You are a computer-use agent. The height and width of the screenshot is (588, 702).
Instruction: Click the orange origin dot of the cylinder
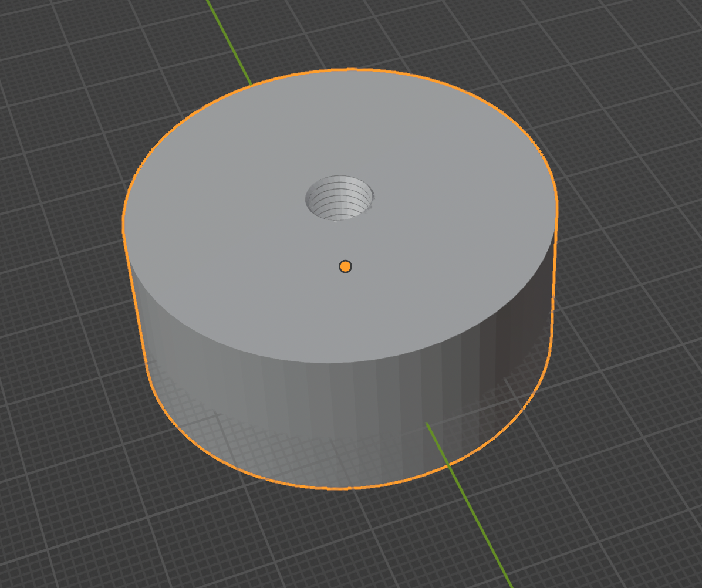point(345,266)
